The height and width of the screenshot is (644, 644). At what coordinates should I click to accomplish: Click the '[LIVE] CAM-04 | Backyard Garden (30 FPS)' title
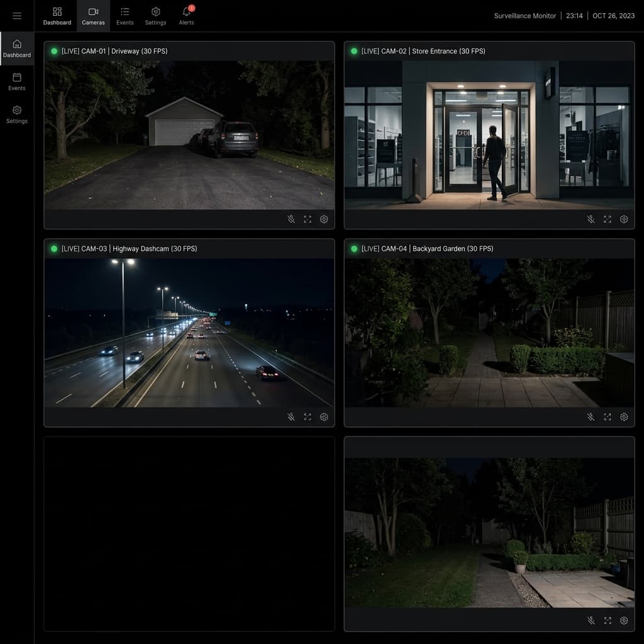[427, 249]
